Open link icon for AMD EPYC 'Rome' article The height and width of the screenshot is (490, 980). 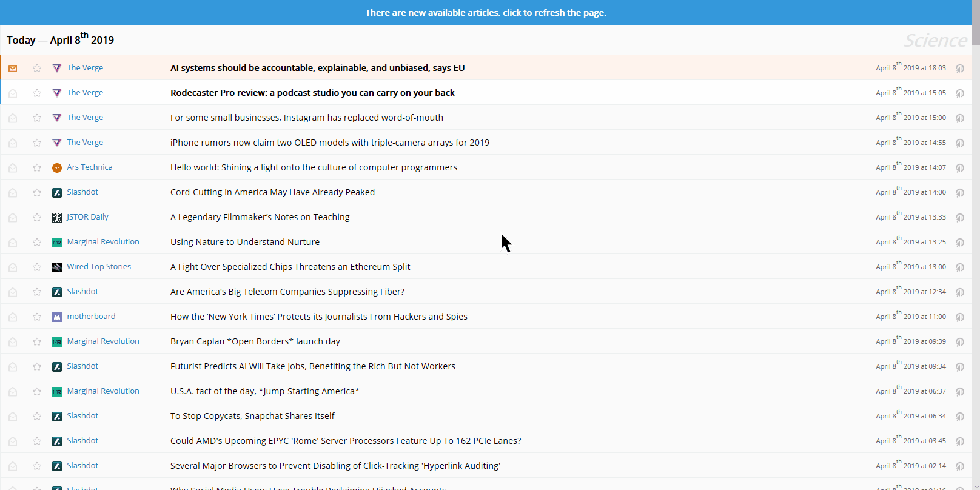960,441
